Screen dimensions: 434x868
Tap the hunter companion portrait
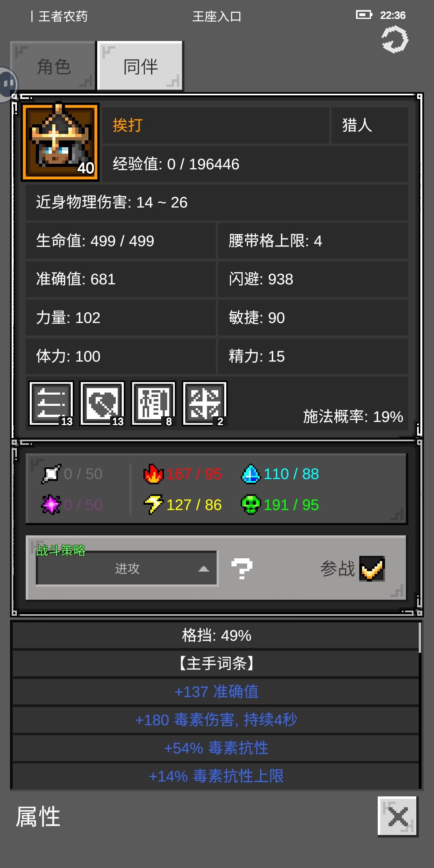(60, 142)
